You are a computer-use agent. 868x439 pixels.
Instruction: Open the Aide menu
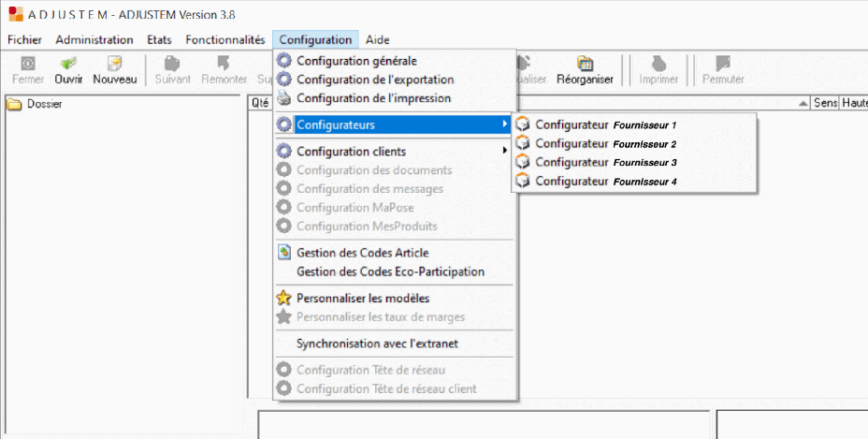[378, 40]
